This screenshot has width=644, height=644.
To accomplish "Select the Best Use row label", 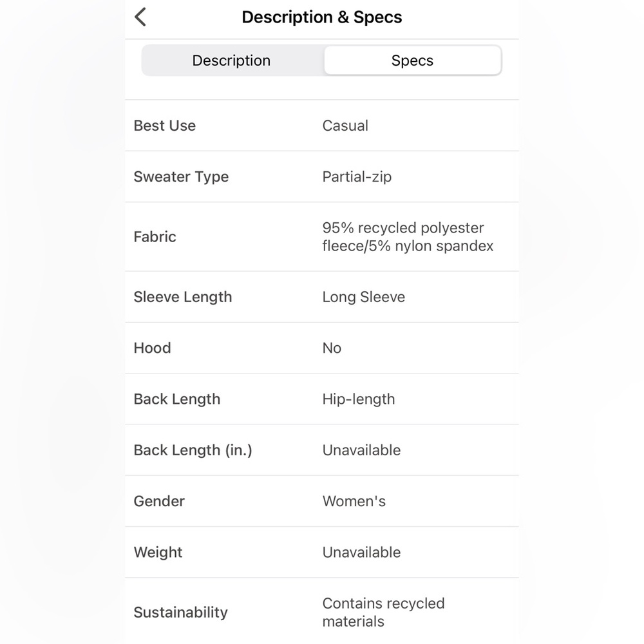I will (x=165, y=126).
